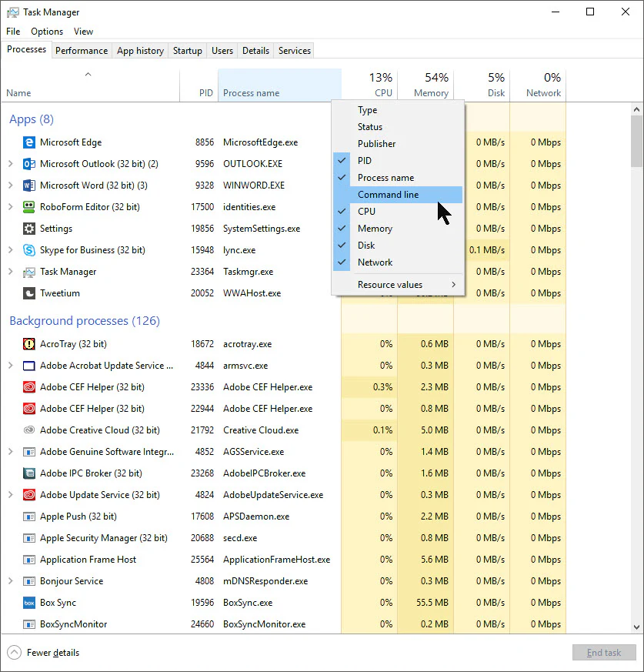Click the Box Sync icon
Viewport: 644px width, 672px height.
(x=28, y=603)
